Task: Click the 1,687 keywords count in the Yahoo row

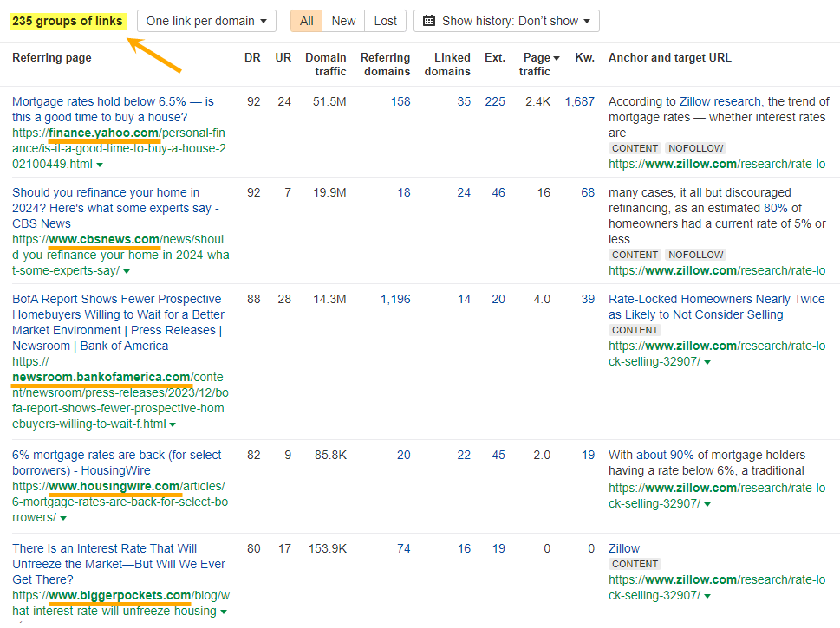Action: point(579,101)
